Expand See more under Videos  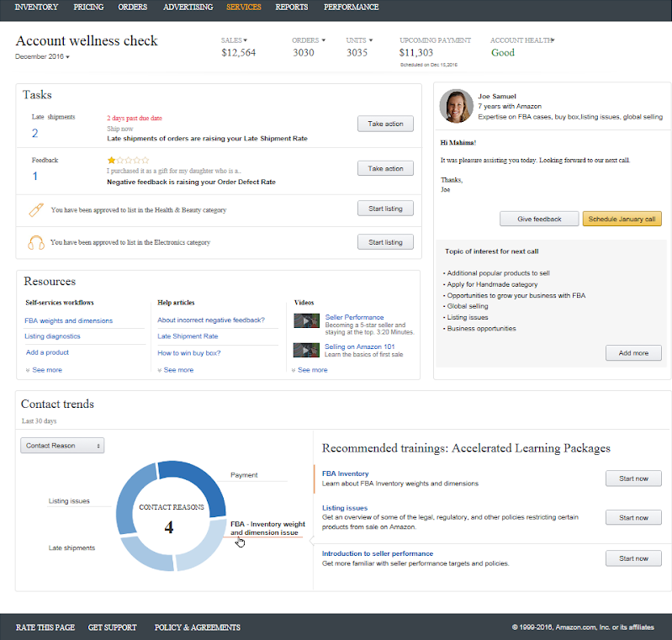click(x=310, y=370)
